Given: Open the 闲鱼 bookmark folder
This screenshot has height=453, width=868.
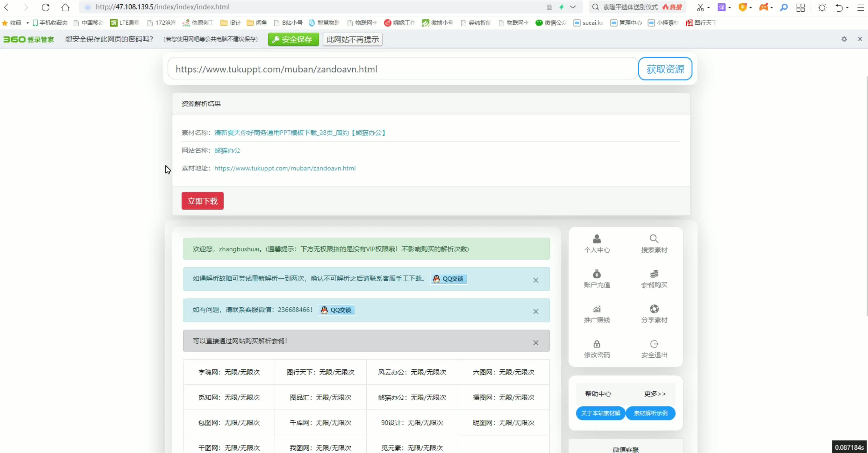Looking at the screenshot, I should pyautogui.click(x=257, y=23).
